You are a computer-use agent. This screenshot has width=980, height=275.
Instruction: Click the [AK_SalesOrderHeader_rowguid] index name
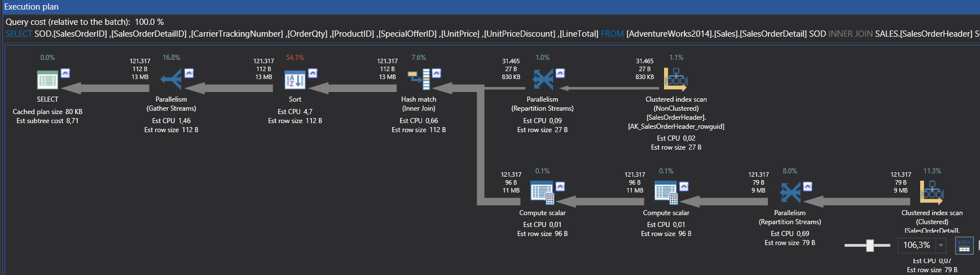point(676,126)
